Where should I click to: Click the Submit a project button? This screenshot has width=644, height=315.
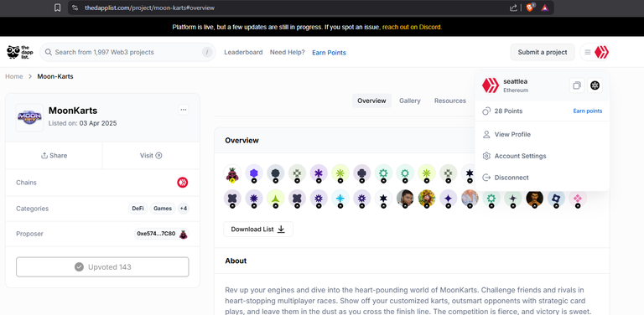[543, 52]
